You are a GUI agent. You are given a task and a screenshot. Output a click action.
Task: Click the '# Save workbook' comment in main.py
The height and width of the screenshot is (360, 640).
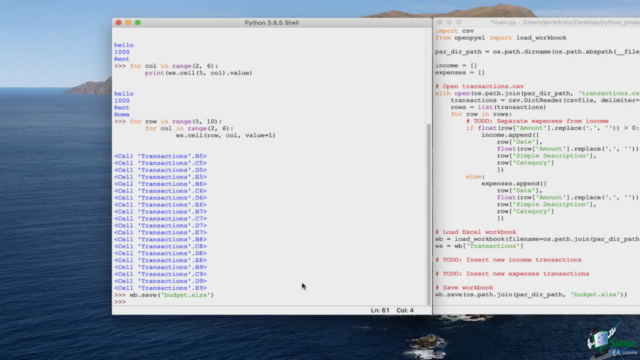[x=464, y=287]
